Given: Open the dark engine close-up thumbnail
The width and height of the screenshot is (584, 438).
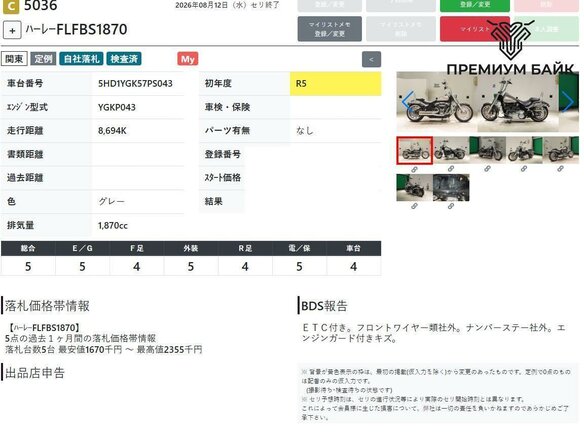Looking at the screenshot, I should pos(451,187).
